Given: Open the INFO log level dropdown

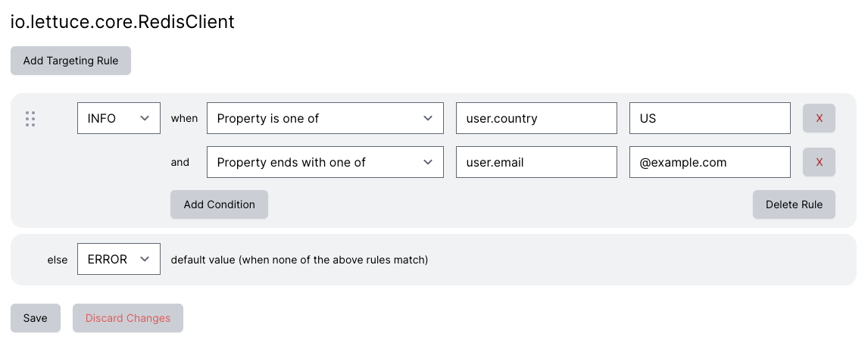Looking at the screenshot, I should tap(118, 118).
